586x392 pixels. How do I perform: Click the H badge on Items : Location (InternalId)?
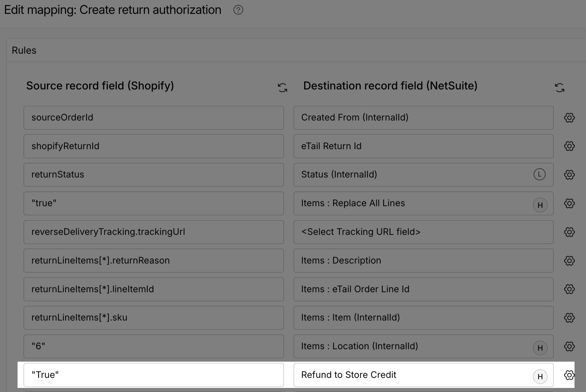(540, 348)
